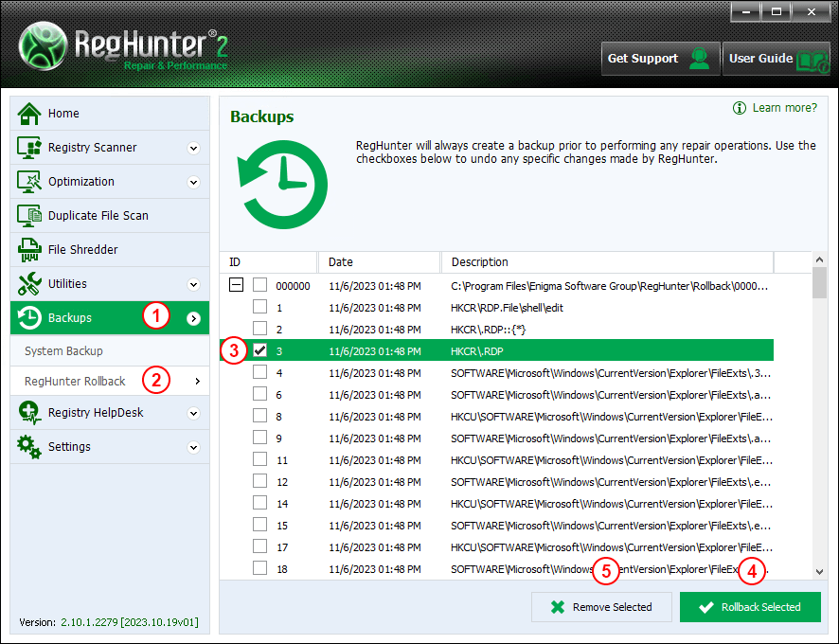This screenshot has width=839, height=644.
Task: Click the Home house icon
Action: pyautogui.click(x=29, y=114)
